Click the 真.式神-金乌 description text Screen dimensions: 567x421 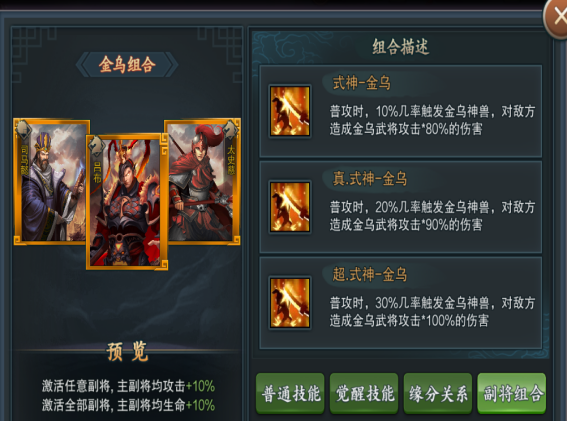coord(432,216)
